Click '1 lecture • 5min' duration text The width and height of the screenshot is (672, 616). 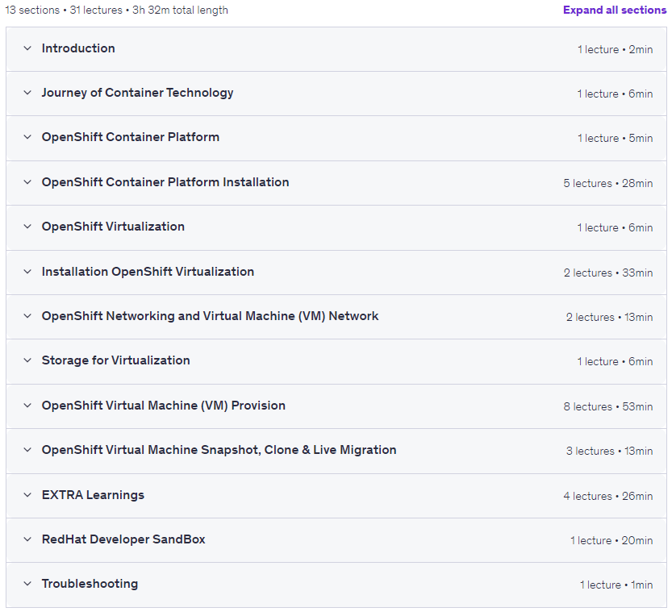(615, 139)
